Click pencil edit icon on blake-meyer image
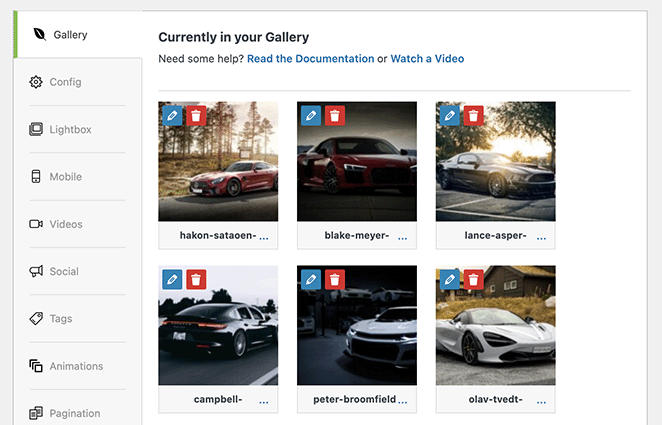This screenshot has height=425, width=662. click(311, 116)
